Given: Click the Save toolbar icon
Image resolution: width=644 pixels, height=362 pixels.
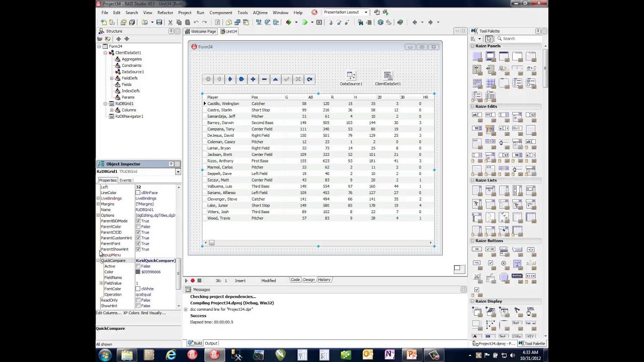Looking at the screenshot, I should tap(159, 22).
